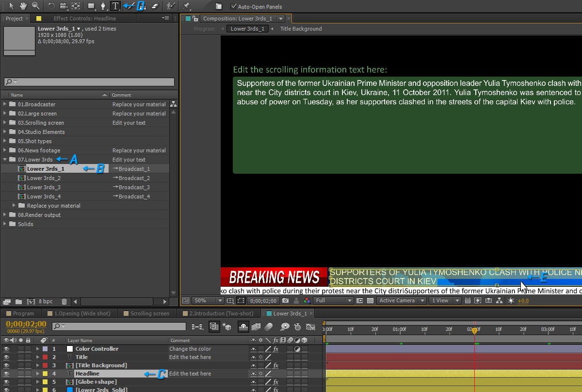The image size is (582, 392).
Task: Take a snapshot of the composition viewer
Action: pyautogui.click(x=286, y=300)
